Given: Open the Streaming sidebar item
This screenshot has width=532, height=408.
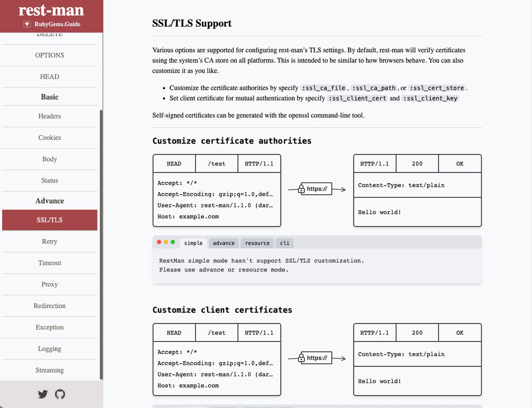Looking at the screenshot, I should click(x=50, y=370).
